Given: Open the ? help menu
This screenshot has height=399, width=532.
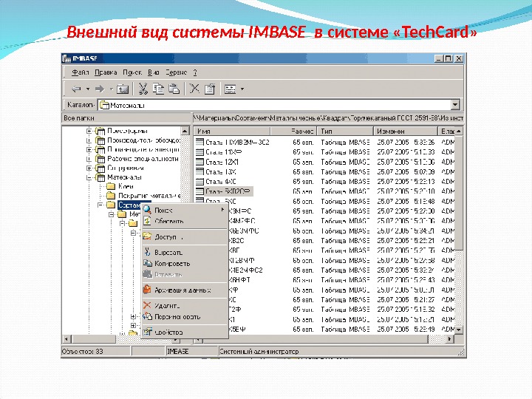Looking at the screenshot, I should tap(195, 72).
